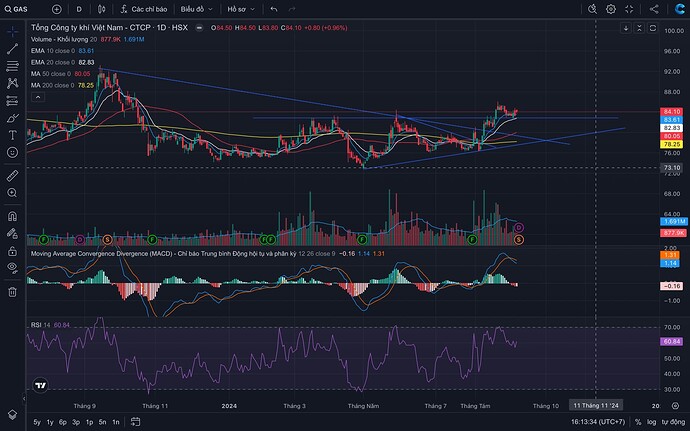
Task: Select the ruler measure tool
Action: pos(12,176)
